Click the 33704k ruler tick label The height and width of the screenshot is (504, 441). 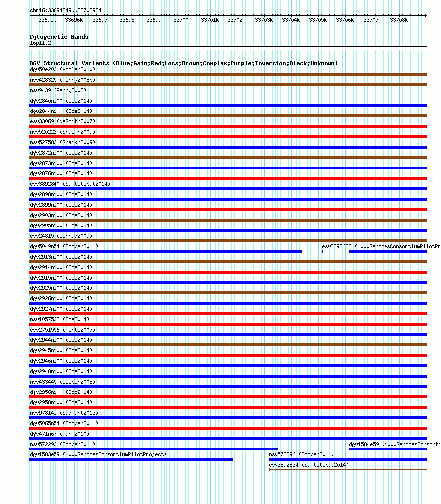click(291, 20)
